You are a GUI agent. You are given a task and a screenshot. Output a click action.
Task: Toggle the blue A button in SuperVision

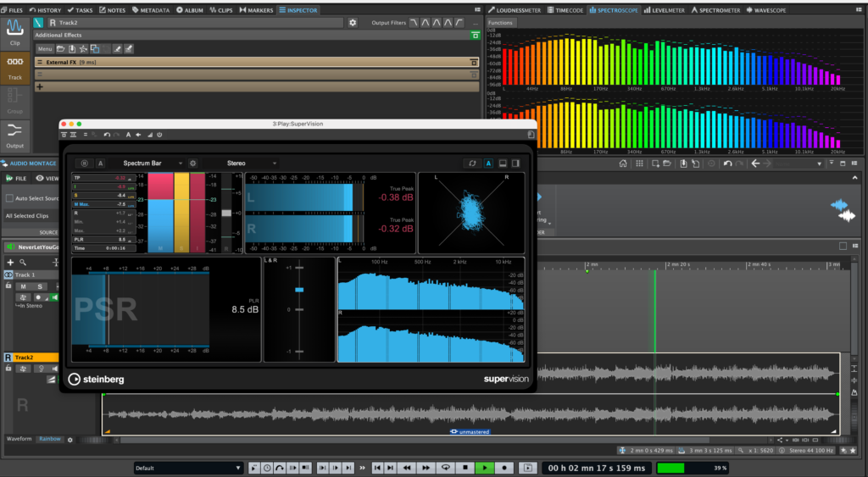pyautogui.click(x=488, y=164)
